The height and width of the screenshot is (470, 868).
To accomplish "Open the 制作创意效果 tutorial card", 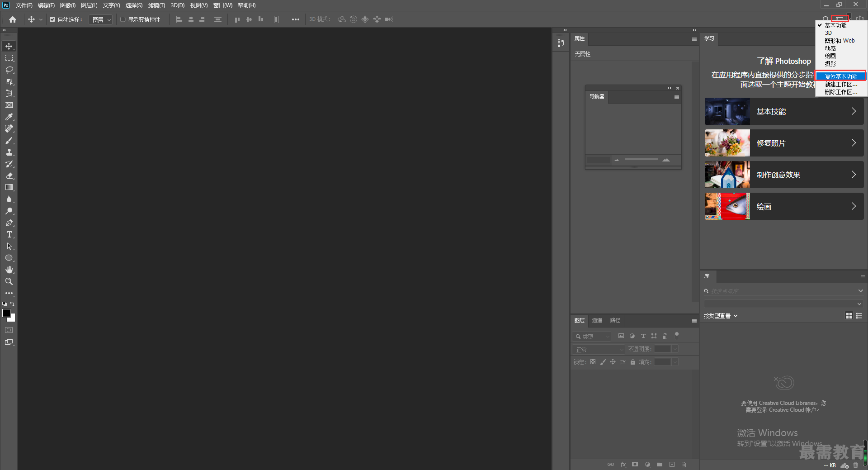I will 784,175.
